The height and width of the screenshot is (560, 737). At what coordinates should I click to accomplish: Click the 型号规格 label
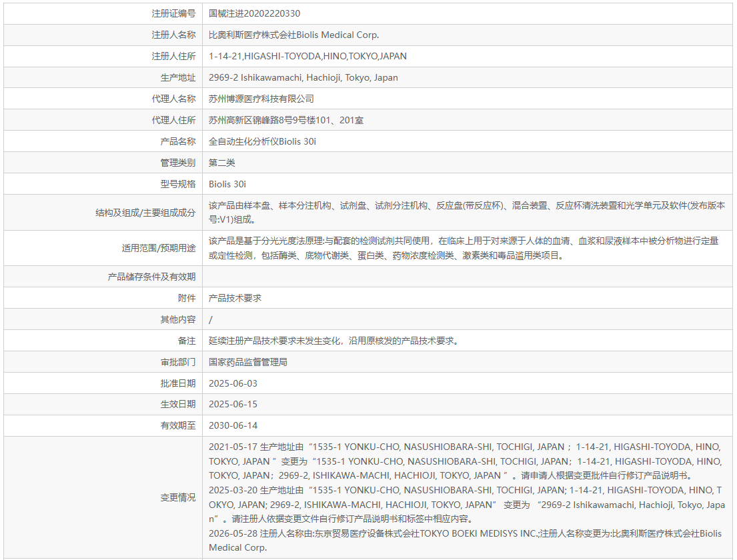(x=177, y=184)
